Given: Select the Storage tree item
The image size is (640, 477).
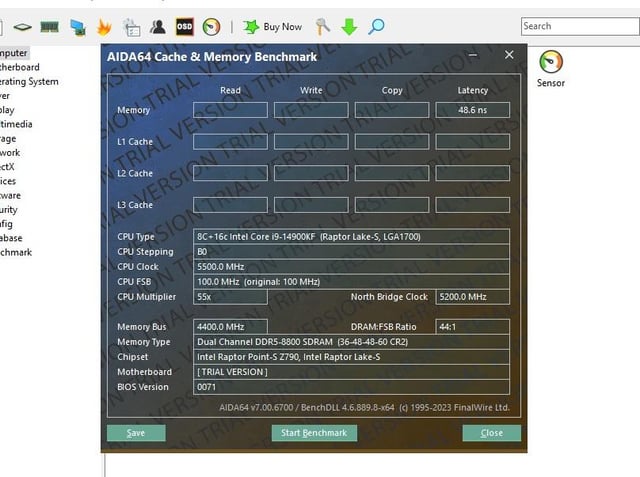Looking at the screenshot, I should (8, 139).
